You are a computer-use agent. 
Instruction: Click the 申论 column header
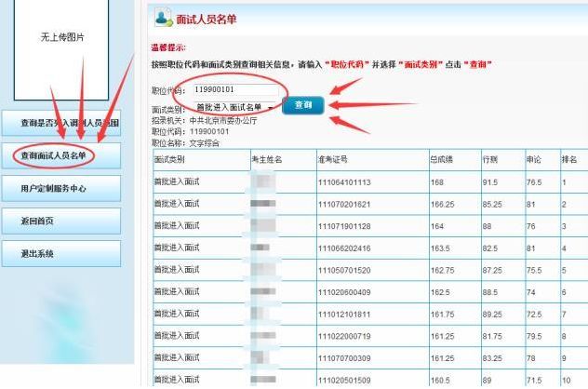pyautogui.click(x=534, y=160)
